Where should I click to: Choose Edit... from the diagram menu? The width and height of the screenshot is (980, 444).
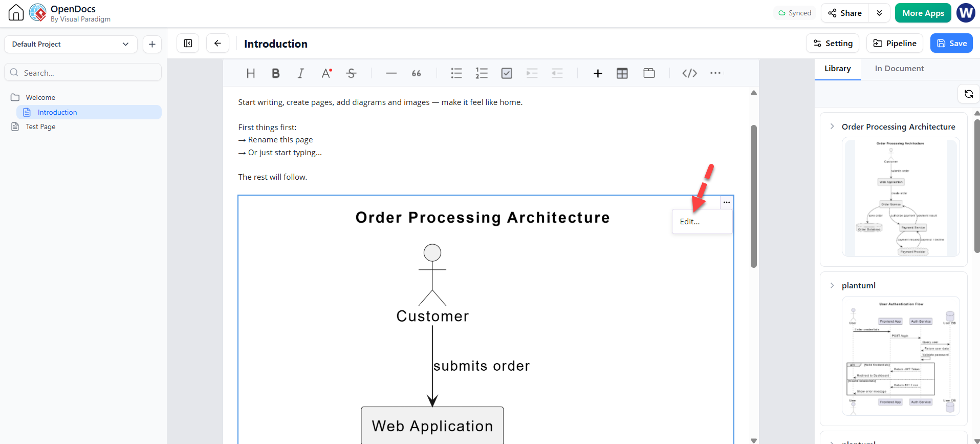702,222
